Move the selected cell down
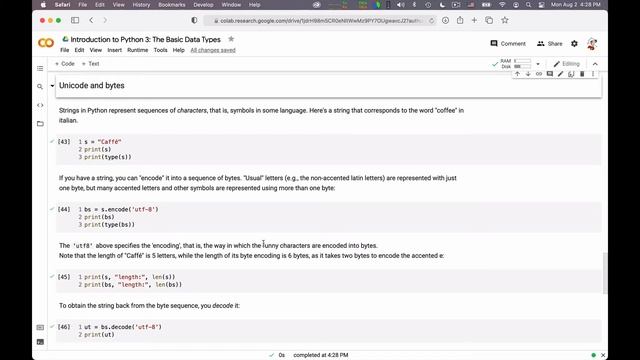The width and height of the screenshot is (640, 360). [x=528, y=74]
